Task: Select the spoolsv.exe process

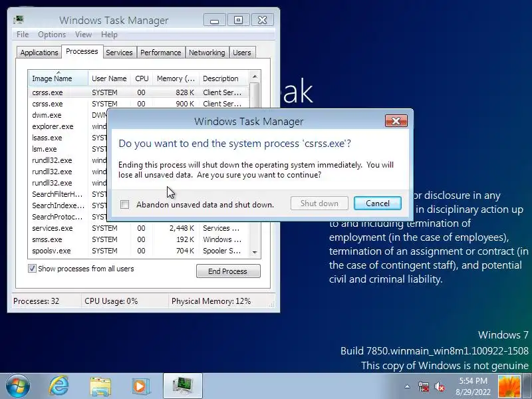Action: (x=138, y=251)
